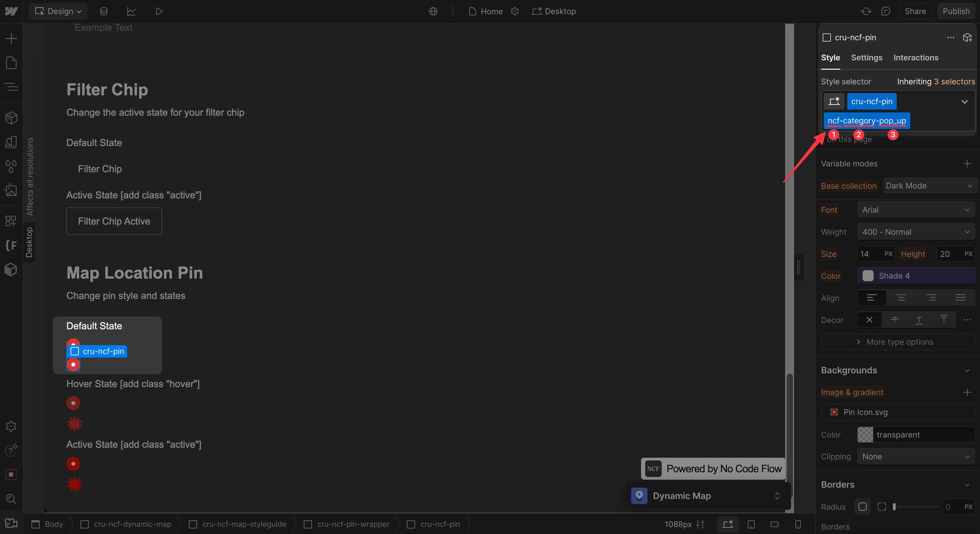
Task: Click the Publish button
Action: tap(956, 11)
